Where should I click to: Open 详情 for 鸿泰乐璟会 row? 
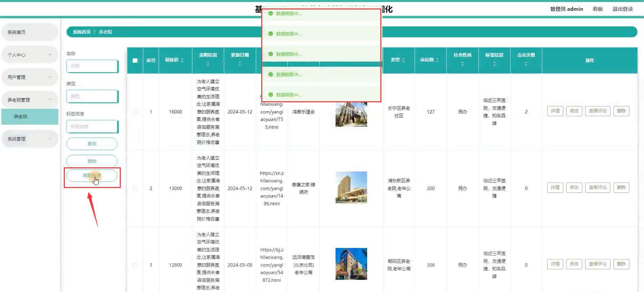(555, 111)
